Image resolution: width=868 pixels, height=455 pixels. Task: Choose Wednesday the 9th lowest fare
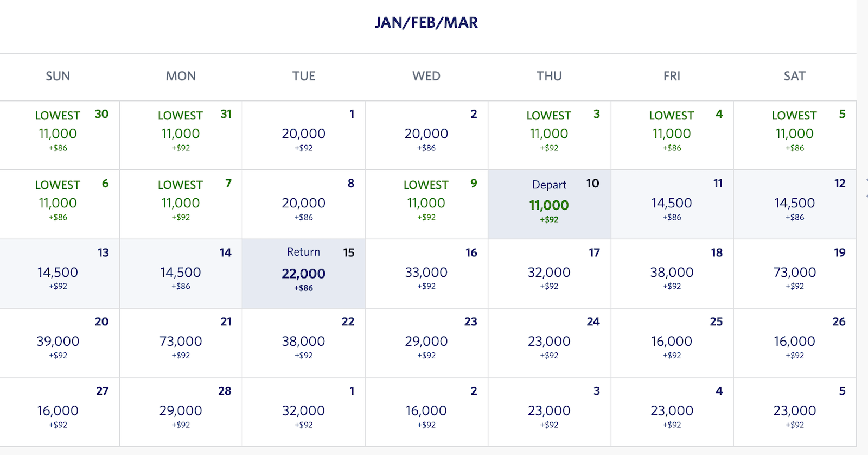click(426, 204)
